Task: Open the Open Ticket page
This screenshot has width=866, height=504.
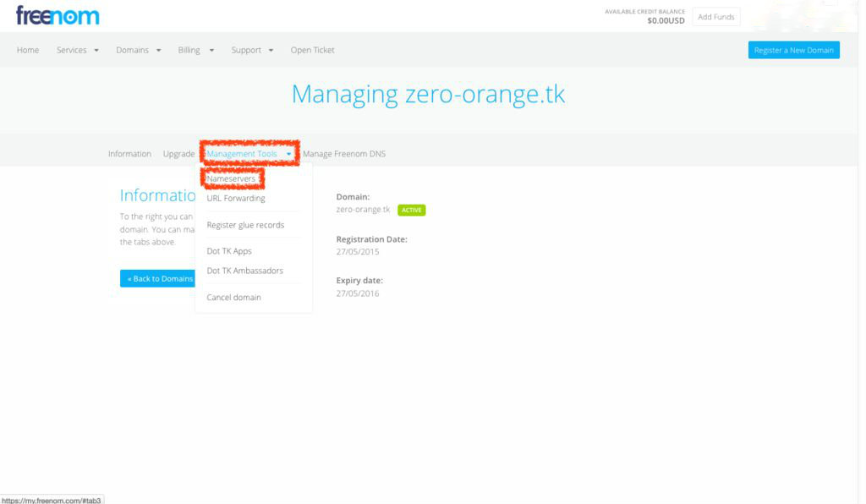Action: pyautogui.click(x=313, y=50)
